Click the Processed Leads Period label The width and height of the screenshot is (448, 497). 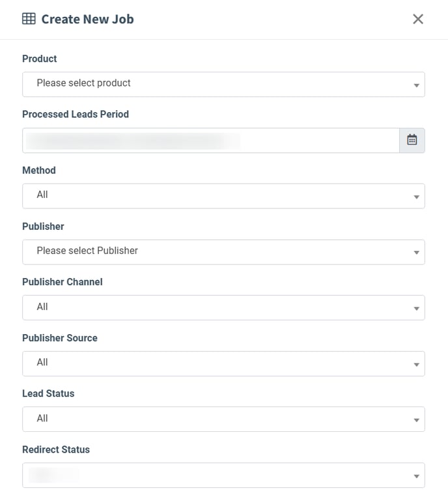click(76, 114)
